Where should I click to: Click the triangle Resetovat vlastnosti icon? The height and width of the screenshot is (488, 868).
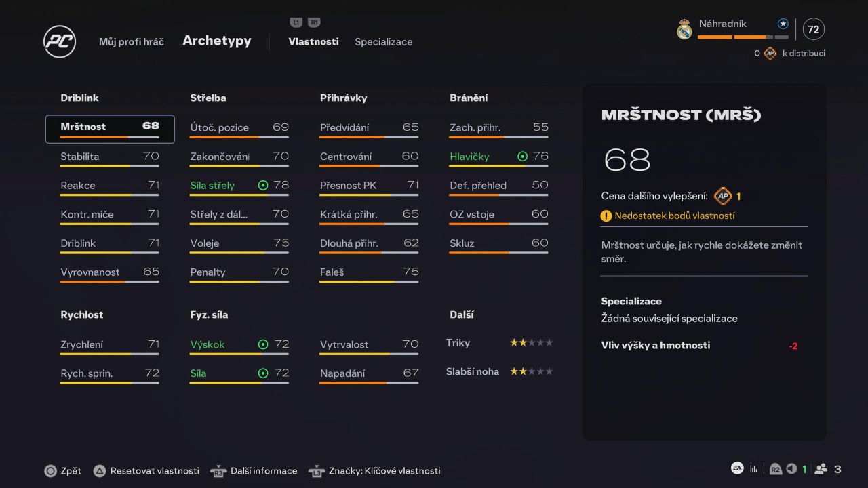pyautogui.click(x=100, y=471)
